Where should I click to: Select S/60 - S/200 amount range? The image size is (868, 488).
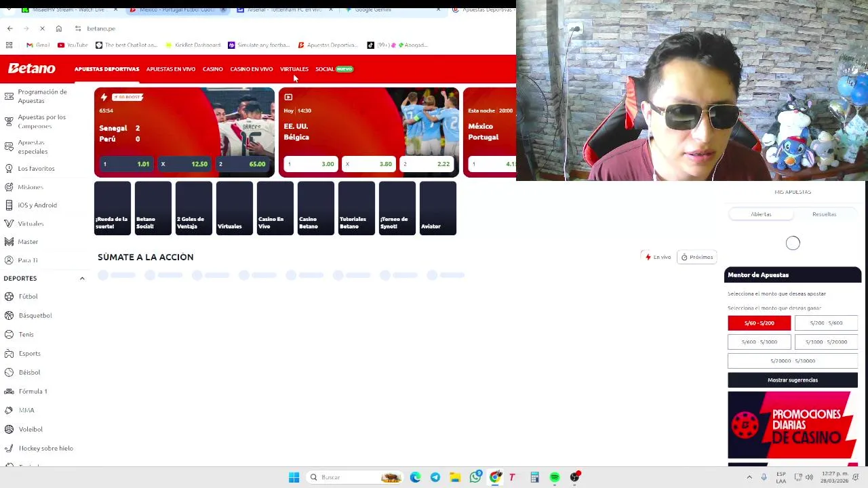tap(759, 323)
